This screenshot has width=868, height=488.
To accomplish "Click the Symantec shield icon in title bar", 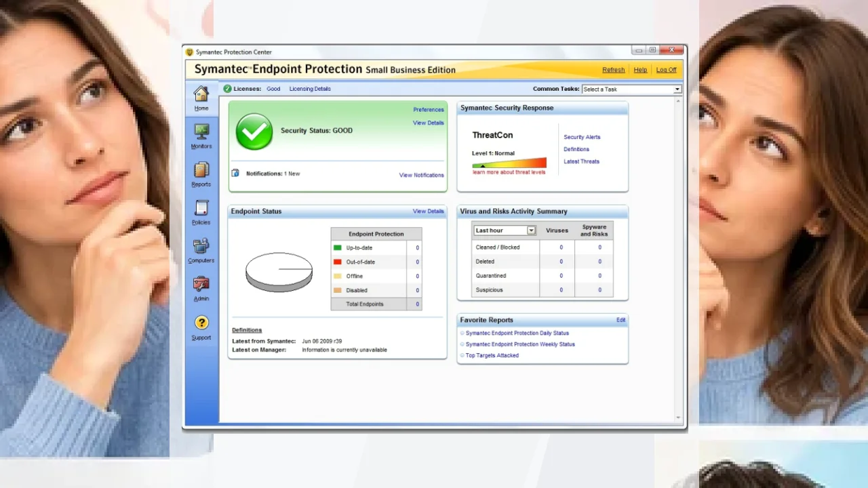I will pos(190,52).
